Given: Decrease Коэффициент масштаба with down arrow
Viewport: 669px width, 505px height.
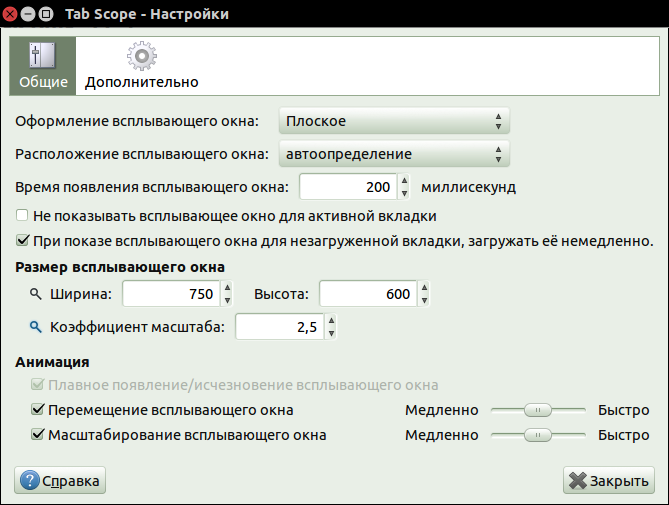Looking at the screenshot, I should (331, 333).
